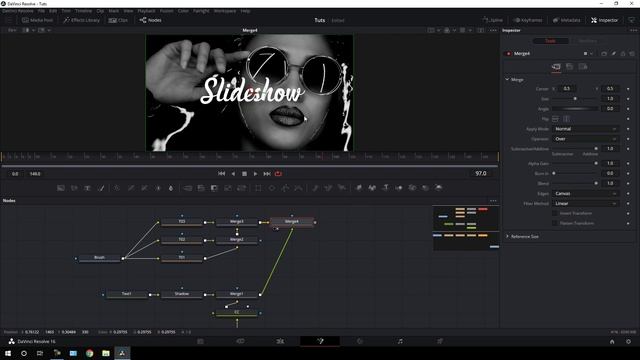The height and width of the screenshot is (360, 640).
Task: Click the Play button
Action: click(256, 174)
